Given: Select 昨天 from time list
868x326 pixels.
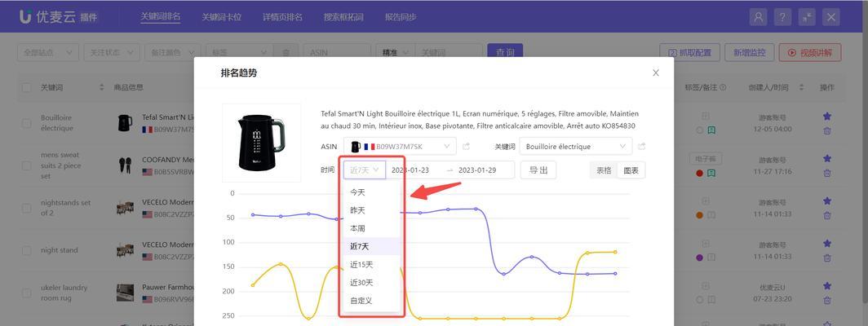Looking at the screenshot, I should (x=372, y=210).
